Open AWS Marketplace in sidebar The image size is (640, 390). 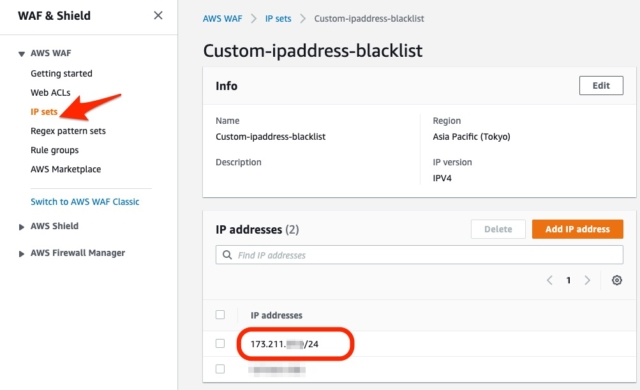[65, 169]
